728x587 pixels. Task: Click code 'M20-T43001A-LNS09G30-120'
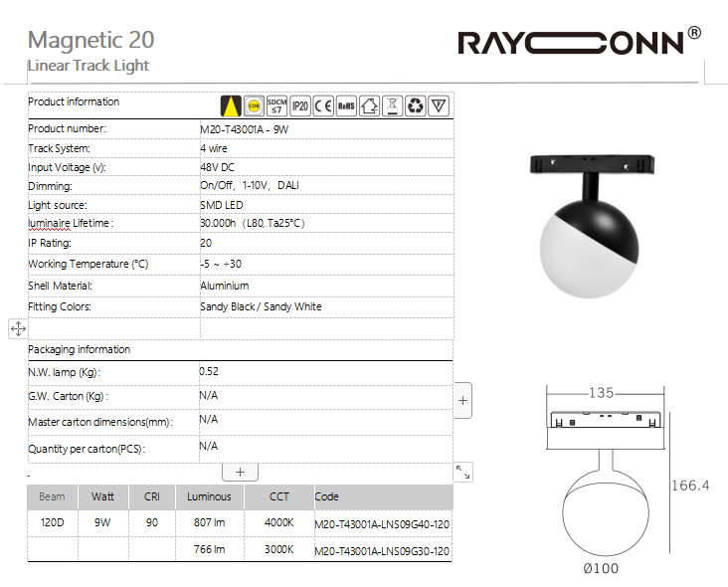point(382,551)
